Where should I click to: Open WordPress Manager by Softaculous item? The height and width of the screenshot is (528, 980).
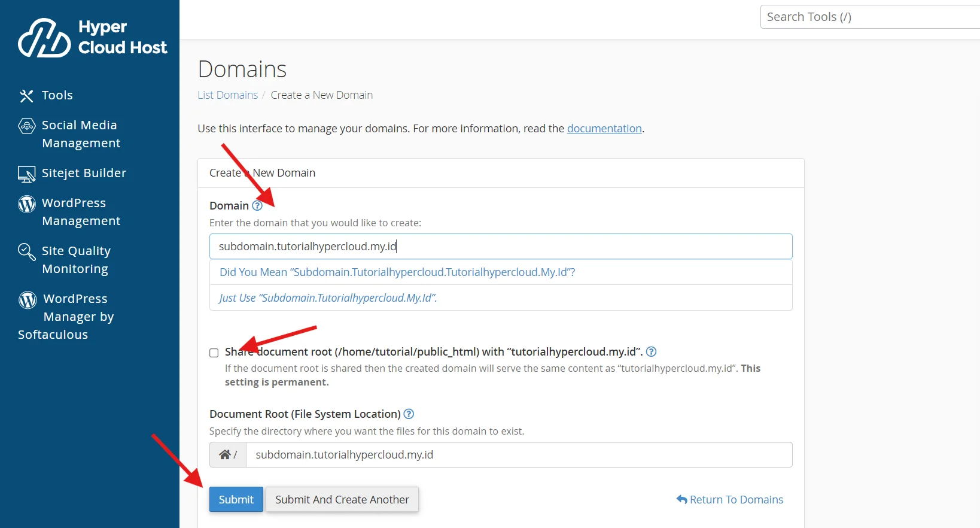click(66, 317)
